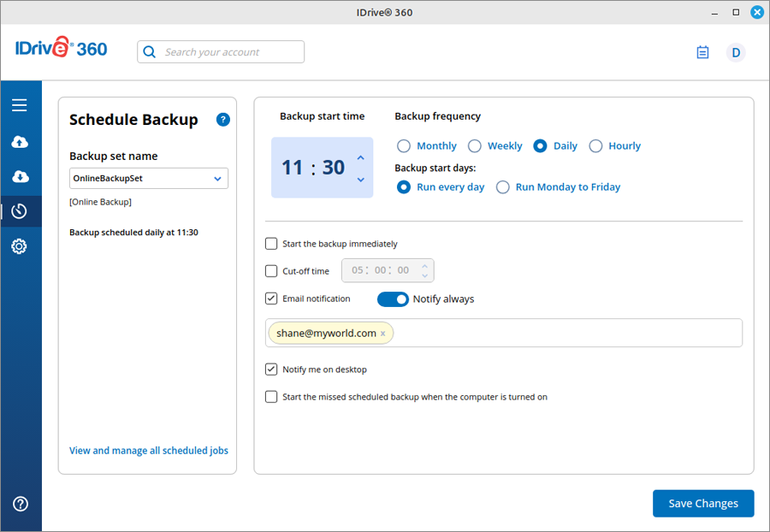The width and height of the screenshot is (770, 532).
Task: Open the Scheduler clock sidebar icon
Action: [x=20, y=211]
